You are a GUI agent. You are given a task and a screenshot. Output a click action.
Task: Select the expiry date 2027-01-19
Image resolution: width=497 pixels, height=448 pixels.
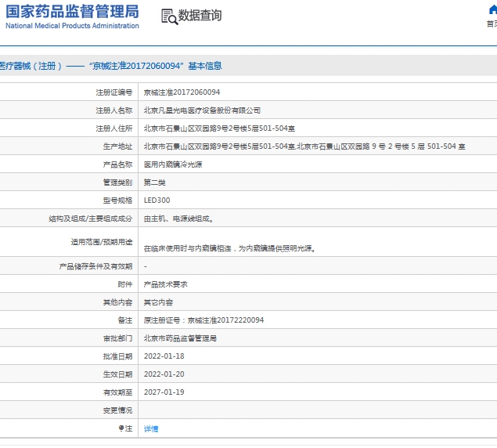point(164,392)
